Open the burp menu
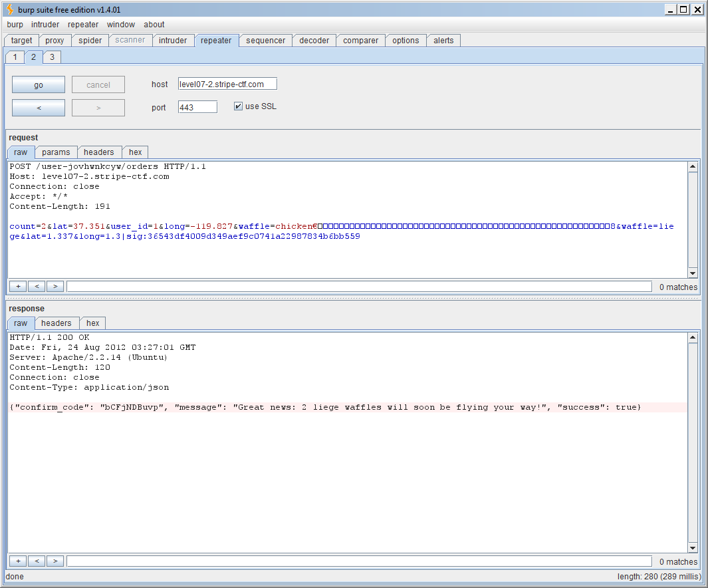 tap(15, 25)
